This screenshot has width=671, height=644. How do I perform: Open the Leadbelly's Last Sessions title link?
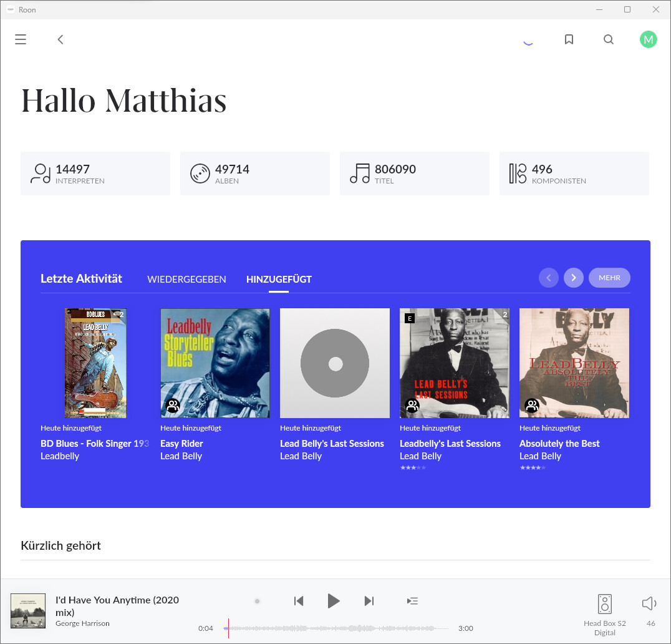point(450,444)
